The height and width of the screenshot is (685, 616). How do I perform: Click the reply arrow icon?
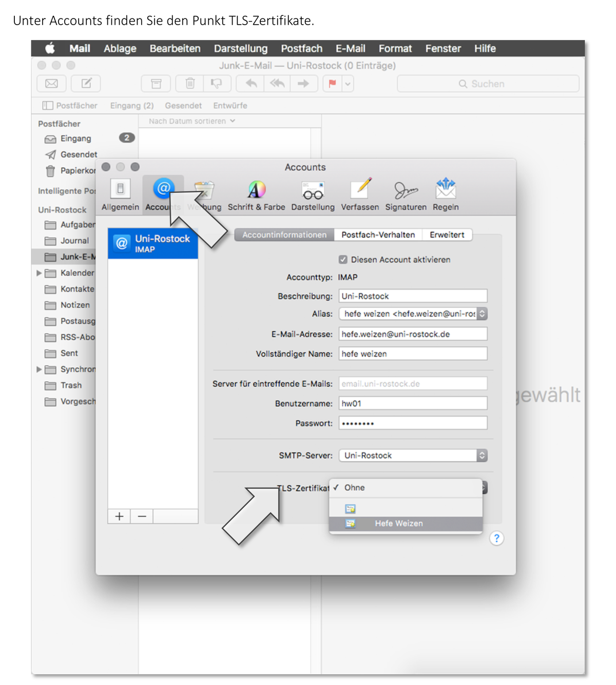coord(251,83)
